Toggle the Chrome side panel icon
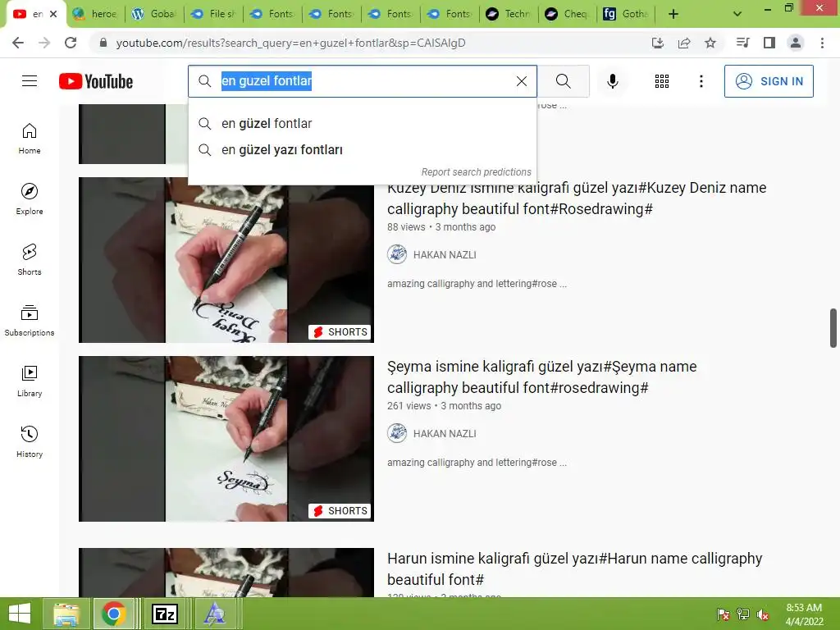The width and height of the screenshot is (840, 630). click(x=769, y=43)
